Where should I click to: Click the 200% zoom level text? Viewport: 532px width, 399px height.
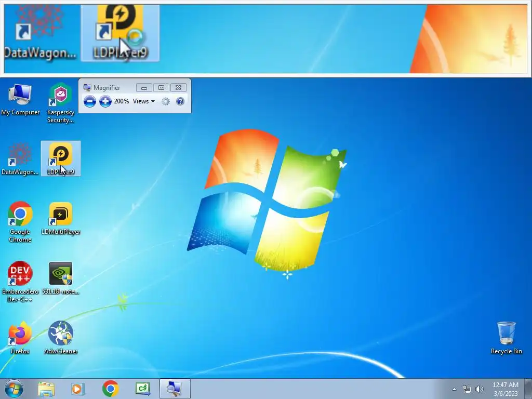[122, 101]
